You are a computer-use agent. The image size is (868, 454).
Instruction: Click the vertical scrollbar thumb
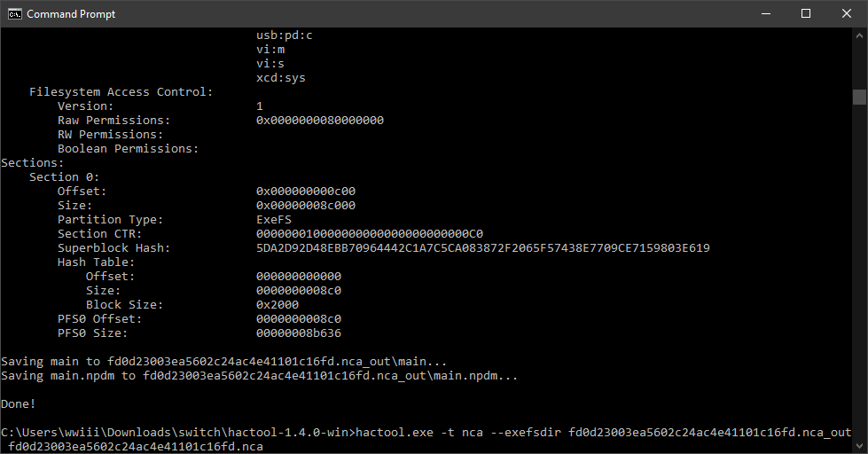(x=859, y=97)
